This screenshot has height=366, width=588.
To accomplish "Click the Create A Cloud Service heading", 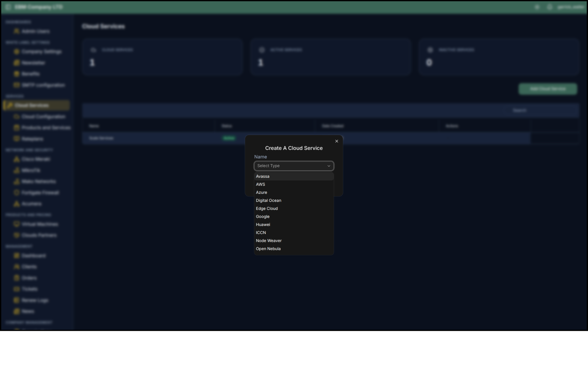I will tap(294, 148).
